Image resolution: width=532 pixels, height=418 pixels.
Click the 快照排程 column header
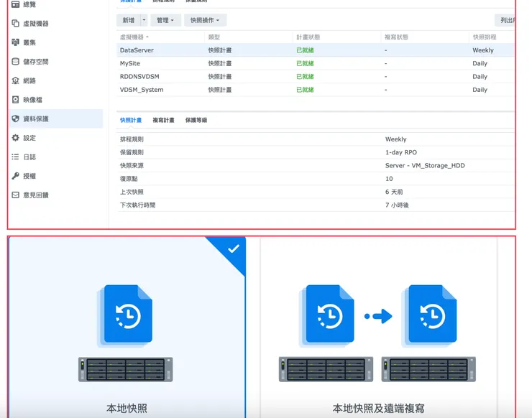[485, 37]
